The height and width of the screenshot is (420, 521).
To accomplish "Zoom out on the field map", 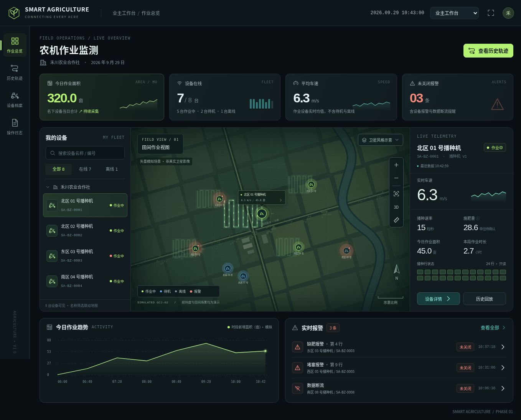I will click(396, 178).
